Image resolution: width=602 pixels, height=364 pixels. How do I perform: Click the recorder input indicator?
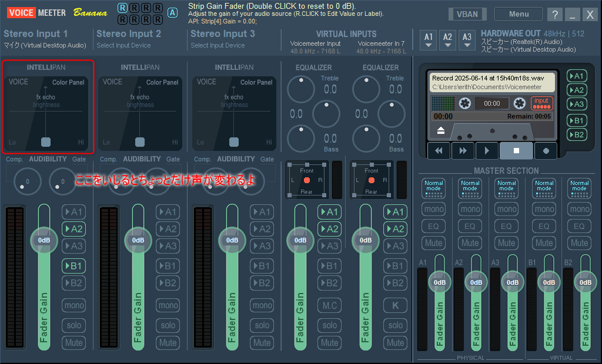click(x=541, y=103)
